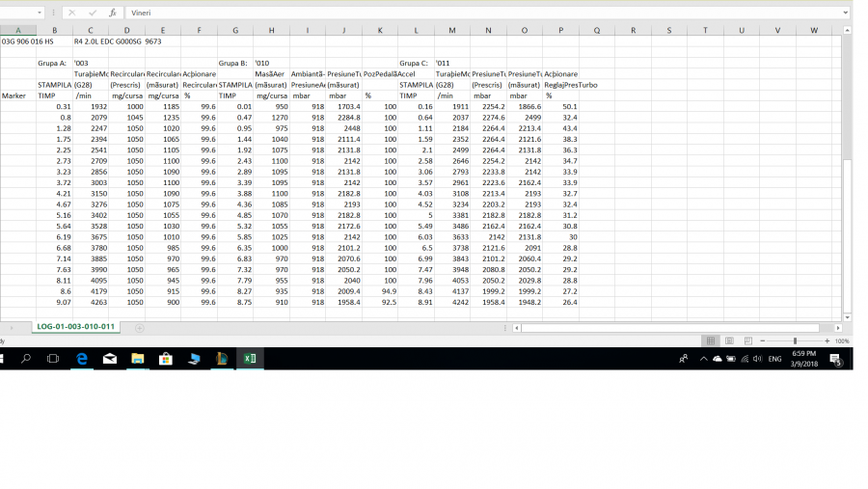Open Microsoft Edge from the taskbar
Screen dimensions: 868x489
click(x=82, y=359)
